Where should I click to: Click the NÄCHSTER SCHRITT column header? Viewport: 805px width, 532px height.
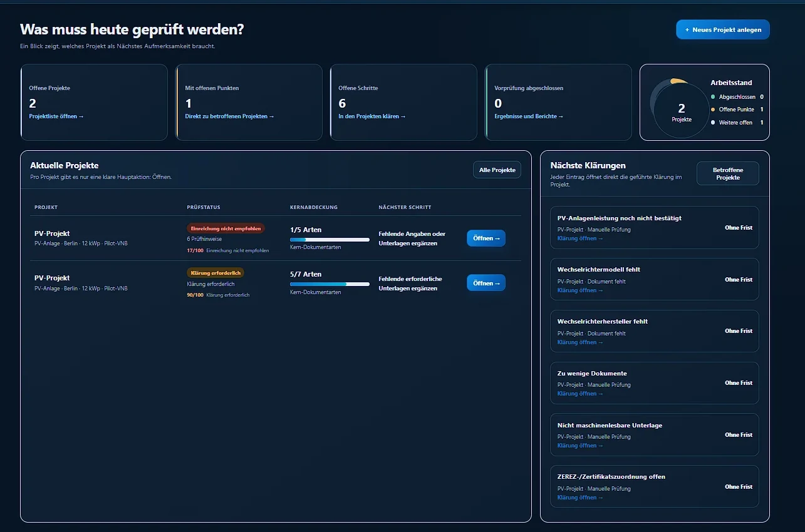coord(405,207)
